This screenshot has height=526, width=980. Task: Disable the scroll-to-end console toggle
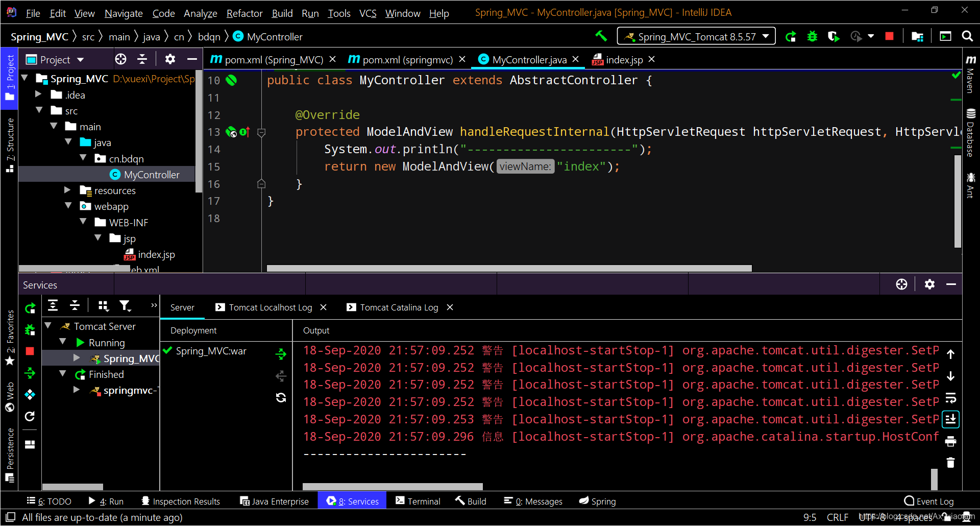950,419
